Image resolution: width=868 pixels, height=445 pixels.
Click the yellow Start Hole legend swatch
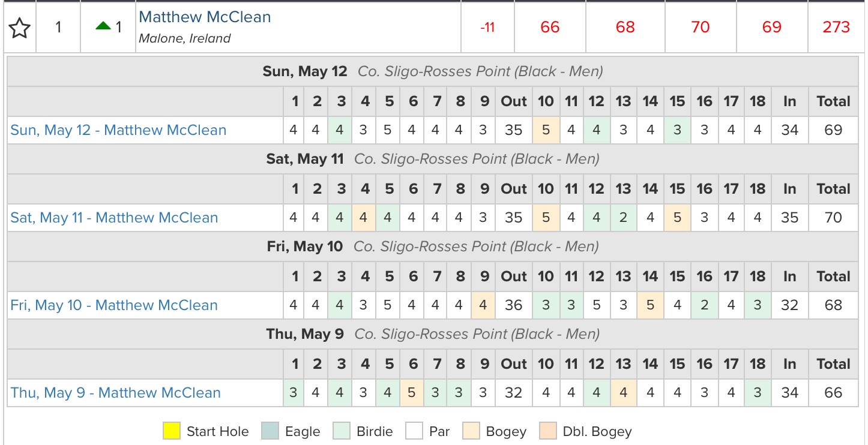pos(171,431)
